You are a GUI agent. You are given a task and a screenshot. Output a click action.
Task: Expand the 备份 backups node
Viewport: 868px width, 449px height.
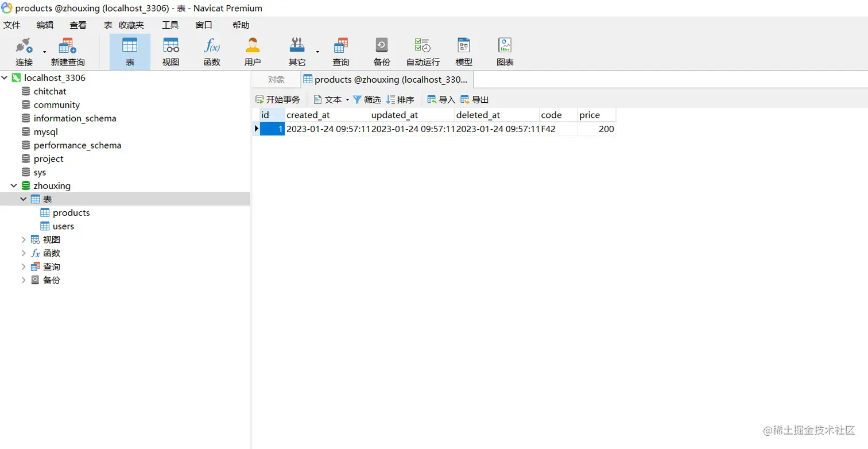(24, 280)
